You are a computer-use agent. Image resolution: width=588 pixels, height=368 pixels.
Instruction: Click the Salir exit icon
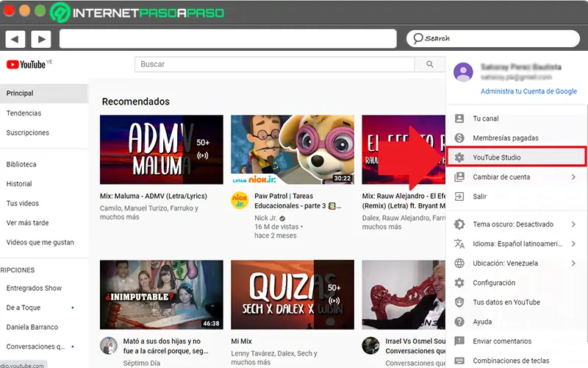coord(459,197)
